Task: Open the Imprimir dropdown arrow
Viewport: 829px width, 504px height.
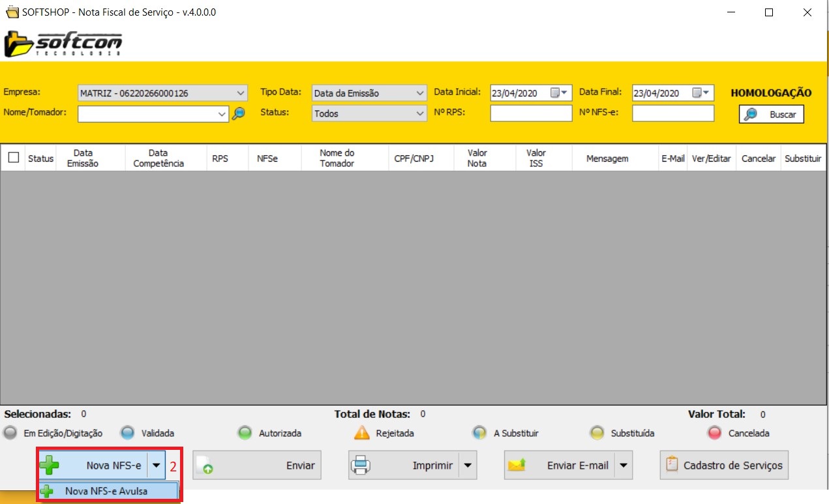Action: click(468, 466)
